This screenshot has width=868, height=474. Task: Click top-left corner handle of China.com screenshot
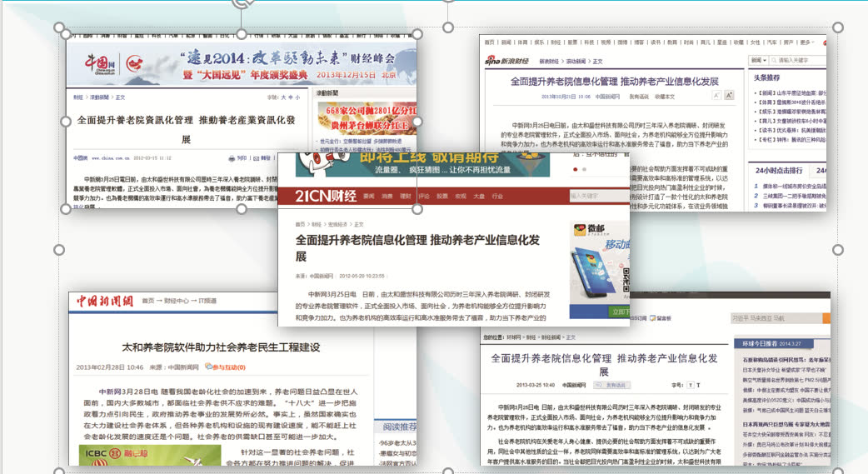tap(66, 34)
